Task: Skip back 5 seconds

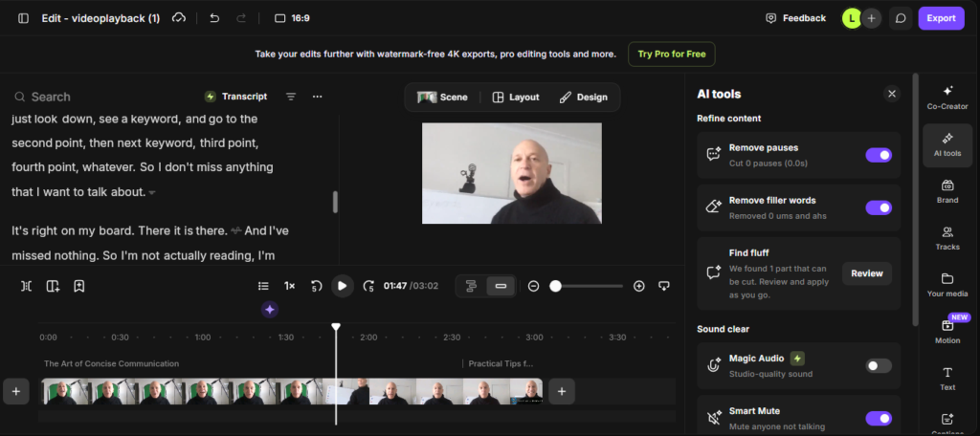Action: [316, 286]
